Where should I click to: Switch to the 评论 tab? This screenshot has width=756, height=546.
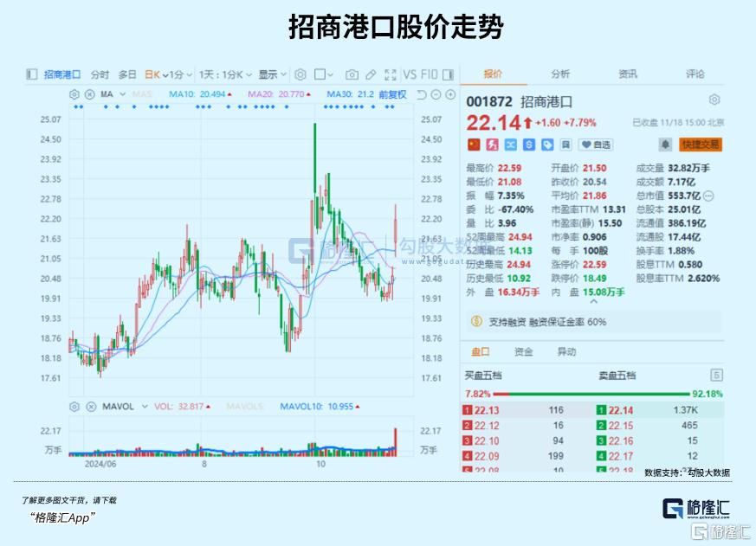[x=695, y=74]
